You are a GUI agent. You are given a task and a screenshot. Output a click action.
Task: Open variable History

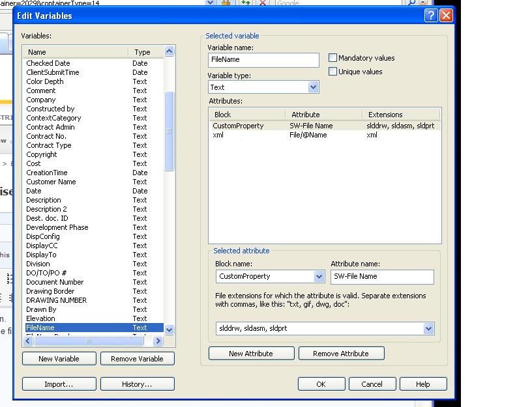click(x=138, y=384)
